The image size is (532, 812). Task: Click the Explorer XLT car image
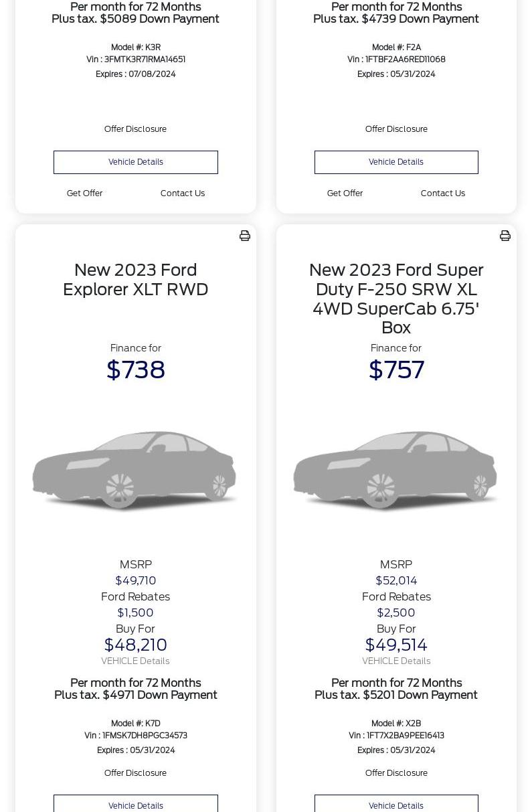tap(135, 471)
